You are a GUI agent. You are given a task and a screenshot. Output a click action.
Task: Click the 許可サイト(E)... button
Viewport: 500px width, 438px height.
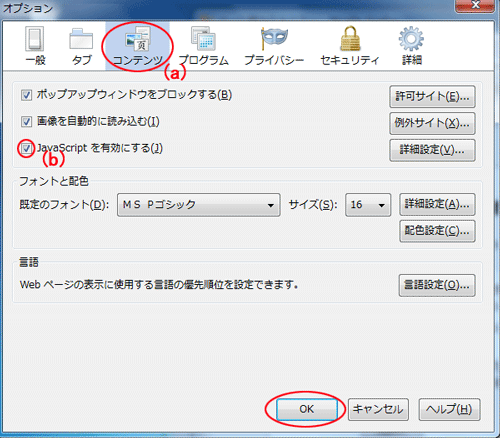tap(432, 97)
